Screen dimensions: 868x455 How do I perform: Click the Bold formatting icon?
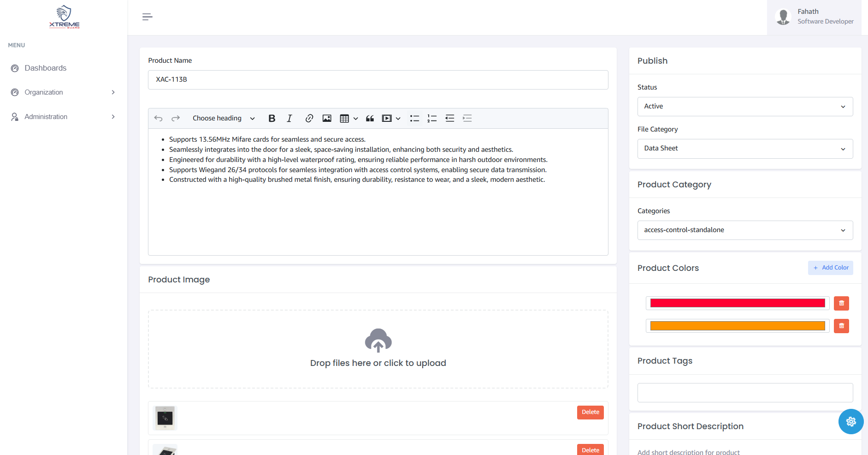point(272,119)
